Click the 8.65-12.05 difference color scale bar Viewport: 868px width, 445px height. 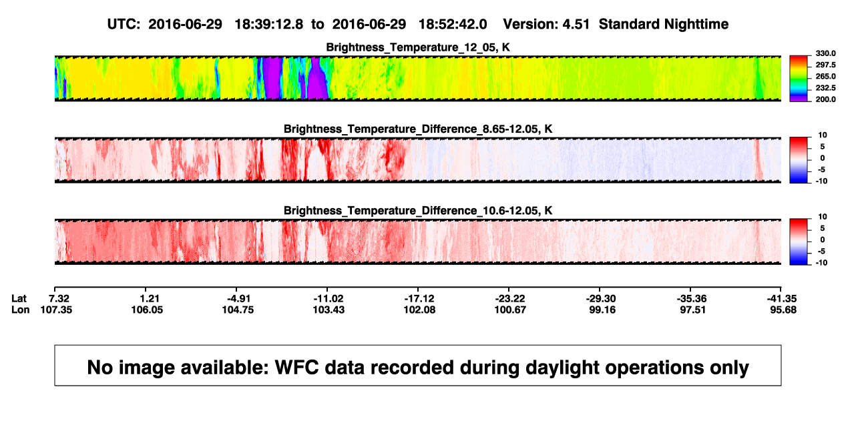click(798, 159)
